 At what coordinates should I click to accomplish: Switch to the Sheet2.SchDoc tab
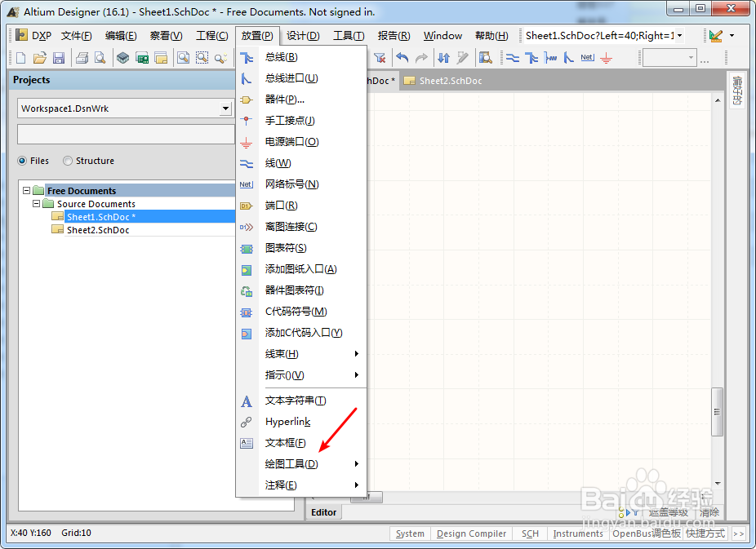[x=443, y=81]
